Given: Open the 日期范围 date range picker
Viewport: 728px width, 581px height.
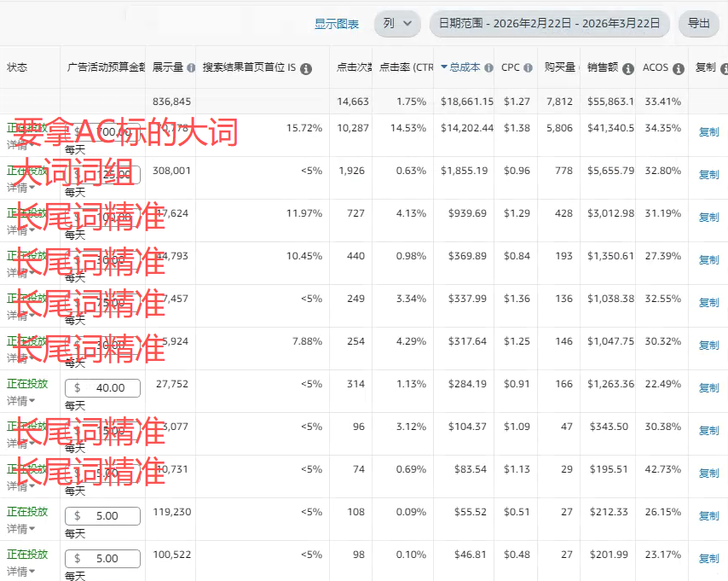Looking at the screenshot, I should tap(549, 24).
